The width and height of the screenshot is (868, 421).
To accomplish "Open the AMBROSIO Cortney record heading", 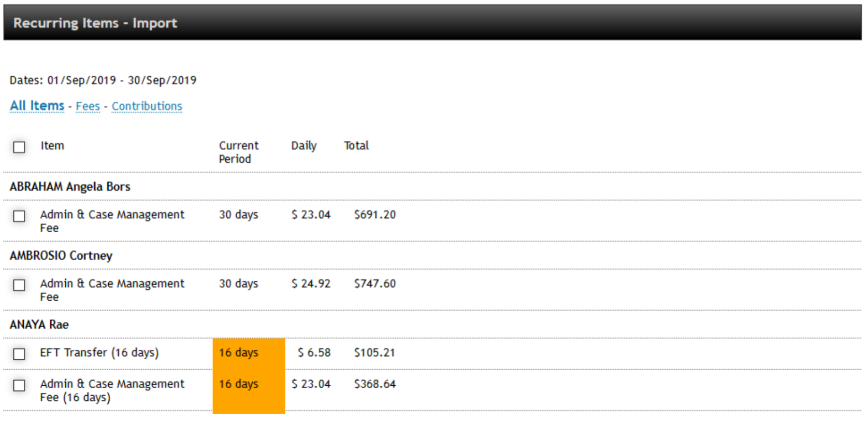I will [x=61, y=256].
